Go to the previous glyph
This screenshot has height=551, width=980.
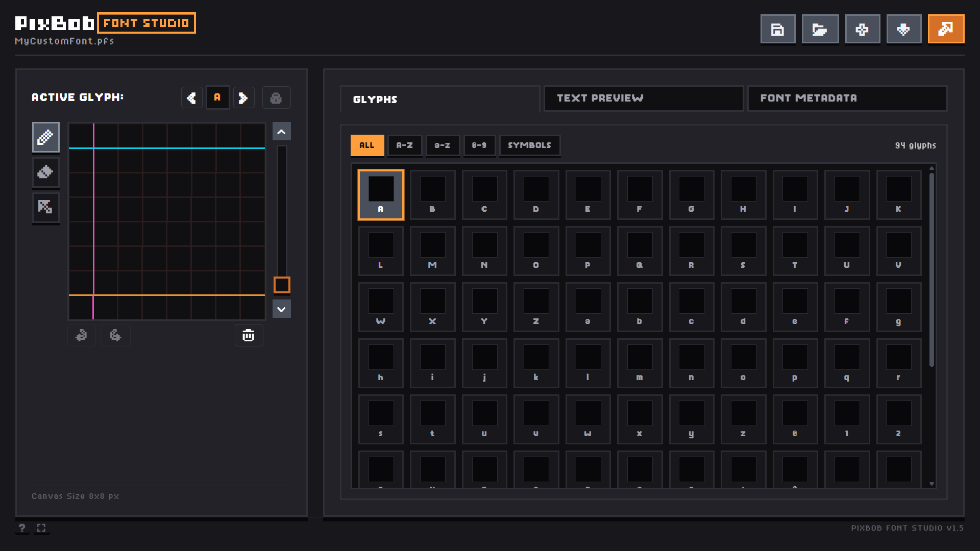coord(192,97)
